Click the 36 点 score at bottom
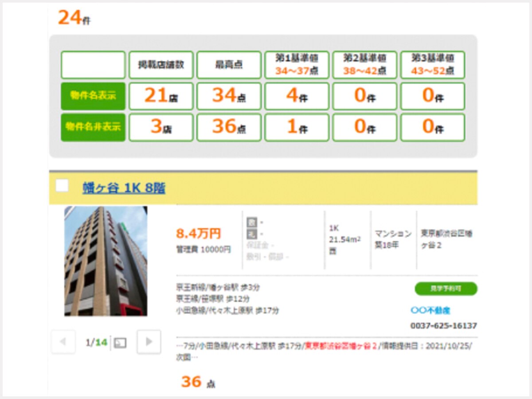Screen dimensions: 532x399 coord(198,382)
